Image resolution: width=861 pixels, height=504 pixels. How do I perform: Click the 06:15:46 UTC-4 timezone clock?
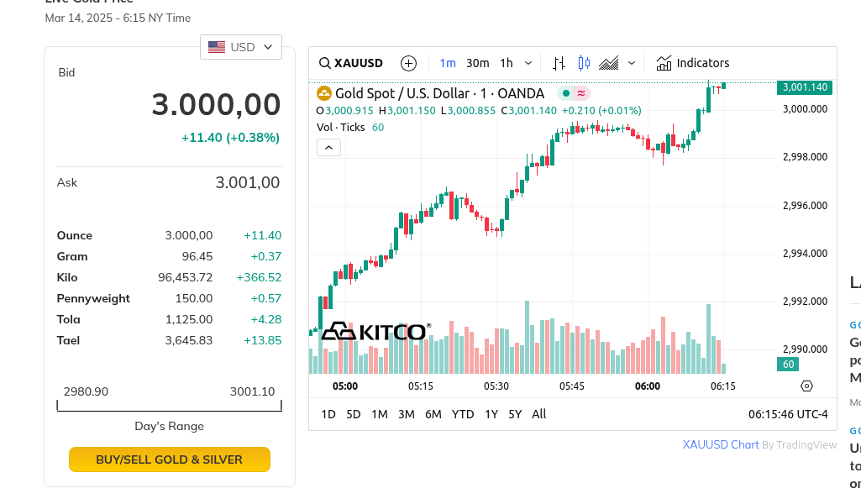788,414
